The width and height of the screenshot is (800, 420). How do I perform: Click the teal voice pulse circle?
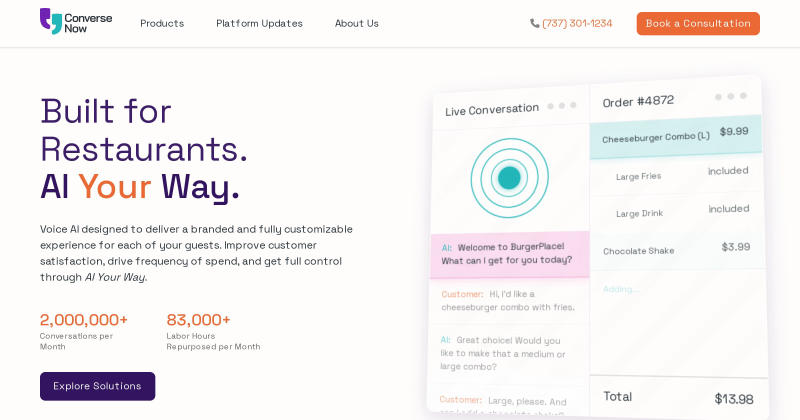tap(509, 178)
